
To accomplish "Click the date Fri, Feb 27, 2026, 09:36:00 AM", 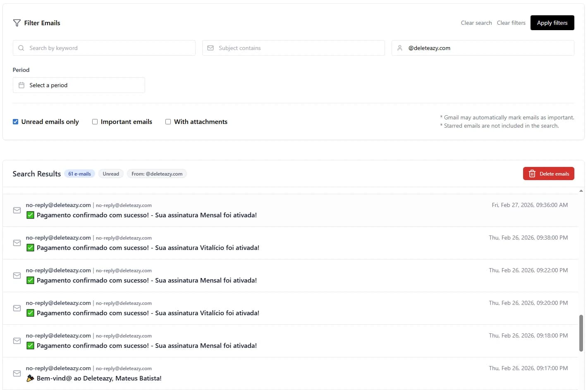I will [x=530, y=205].
